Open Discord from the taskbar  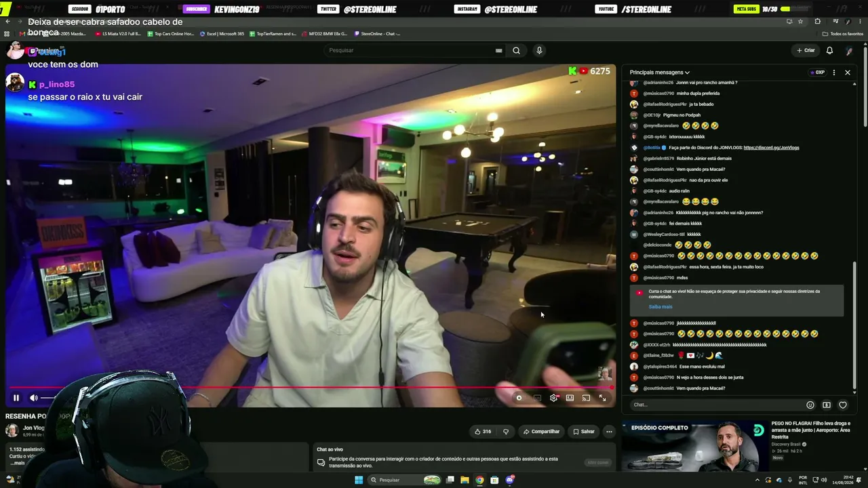tap(509, 480)
